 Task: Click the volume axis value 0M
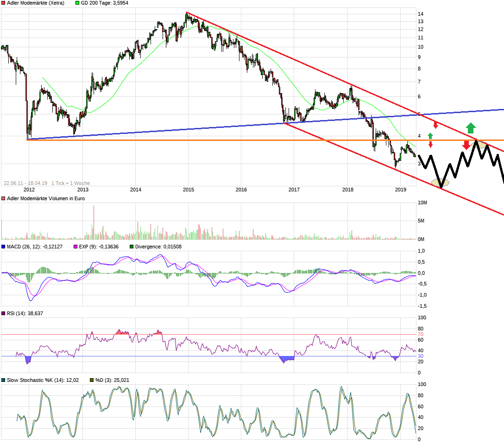pos(421,239)
